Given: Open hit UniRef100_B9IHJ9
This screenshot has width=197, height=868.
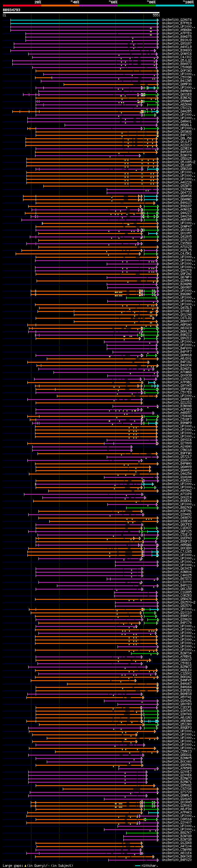Looking at the screenshot, I should click(176, 40).
